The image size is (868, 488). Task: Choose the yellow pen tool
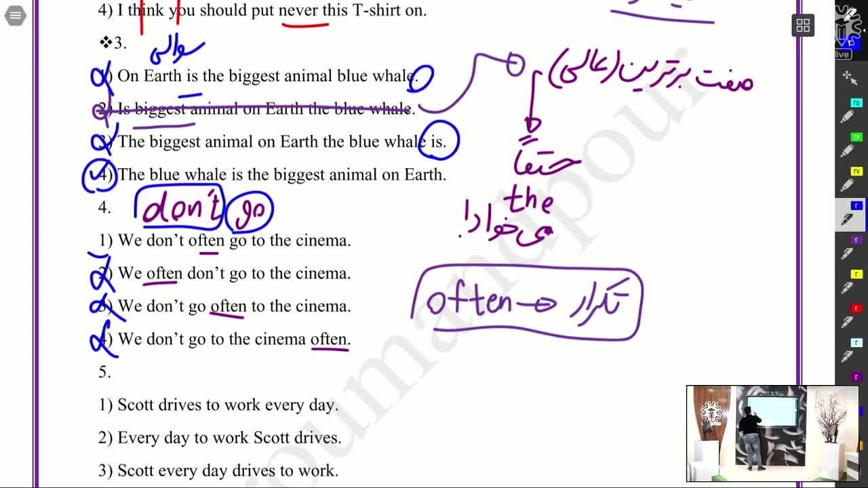[x=849, y=283]
